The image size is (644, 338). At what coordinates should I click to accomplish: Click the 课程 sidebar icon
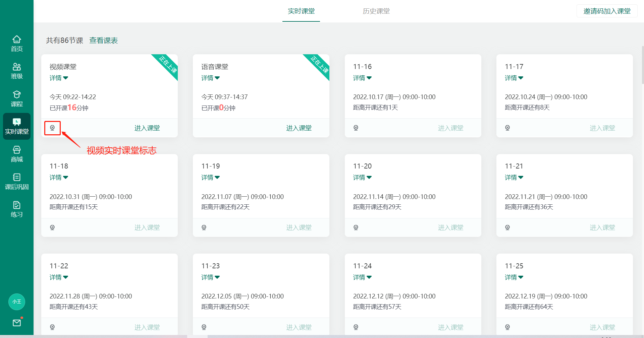click(16, 98)
